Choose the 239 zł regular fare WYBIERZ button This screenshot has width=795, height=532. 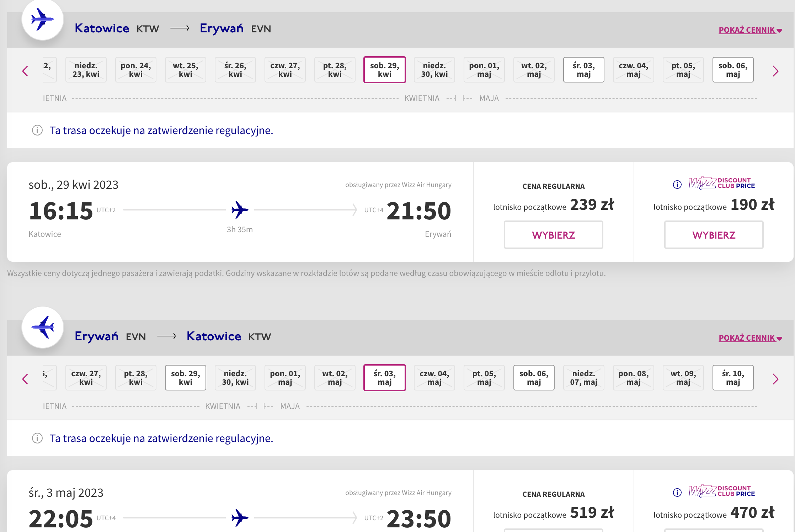coord(554,235)
